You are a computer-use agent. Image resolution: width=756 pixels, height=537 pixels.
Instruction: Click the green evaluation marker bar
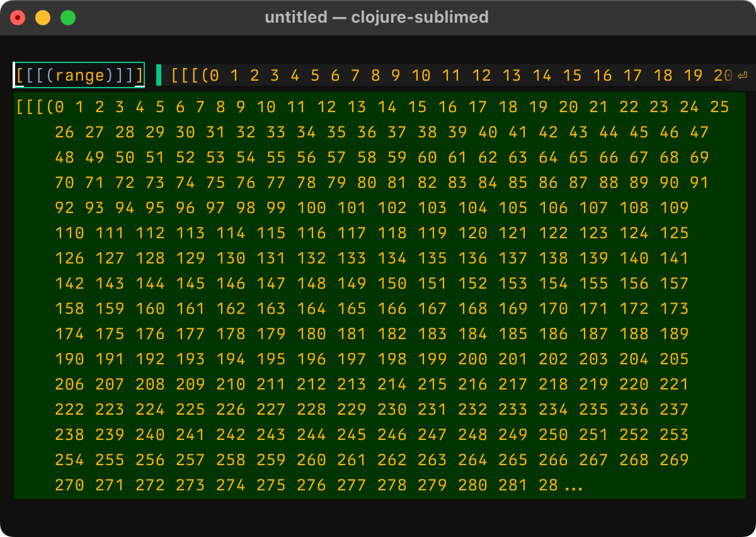(x=159, y=75)
